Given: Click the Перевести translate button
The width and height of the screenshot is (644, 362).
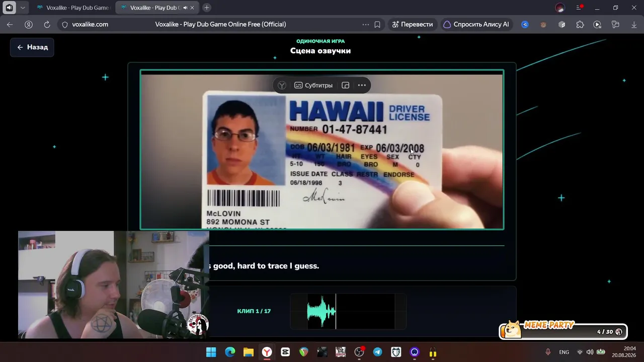Looking at the screenshot, I should point(412,24).
